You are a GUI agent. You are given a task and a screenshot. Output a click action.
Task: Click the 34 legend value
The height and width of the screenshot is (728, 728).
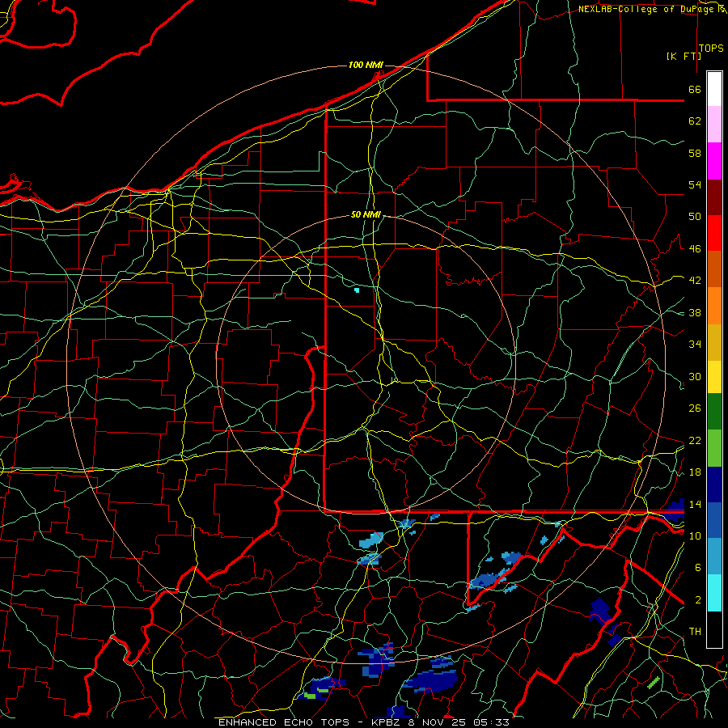(695, 345)
